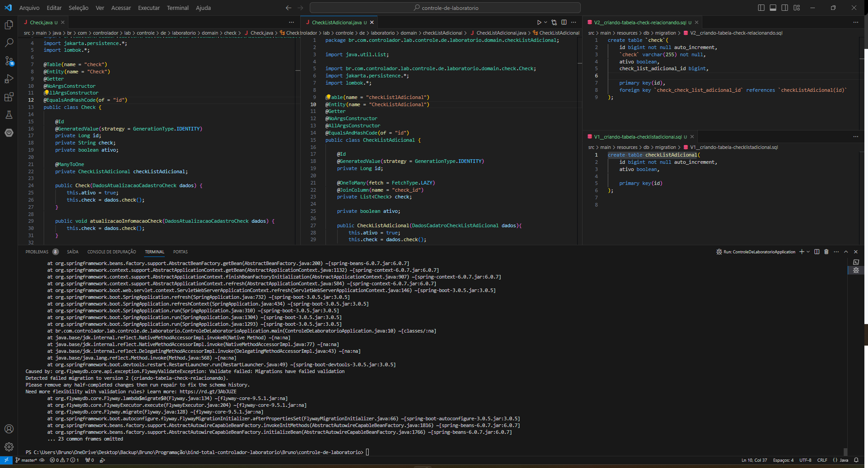868x468 pixels.
Task: Open new terminal launch profile dropdown
Action: click(808, 252)
